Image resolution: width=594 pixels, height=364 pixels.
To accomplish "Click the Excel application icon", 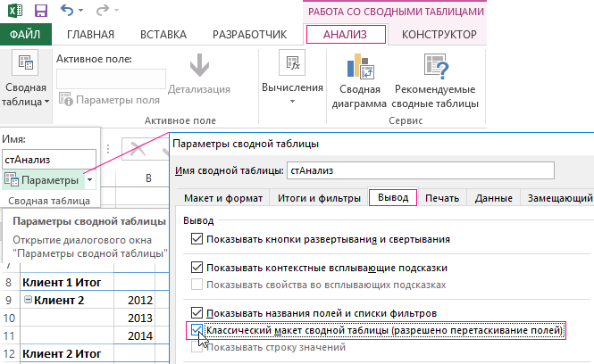I will click(15, 11).
